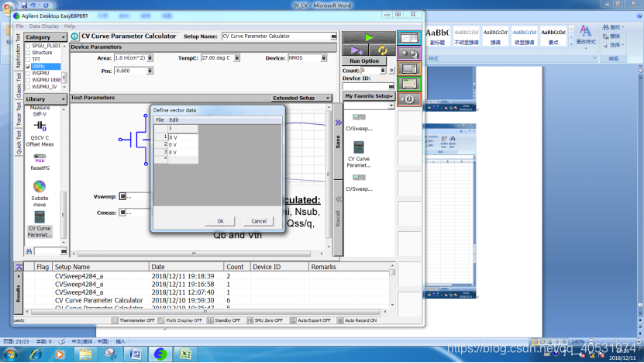Switch to Word from the taskbar
This screenshot has width=644, height=363.
tap(136, 354)
